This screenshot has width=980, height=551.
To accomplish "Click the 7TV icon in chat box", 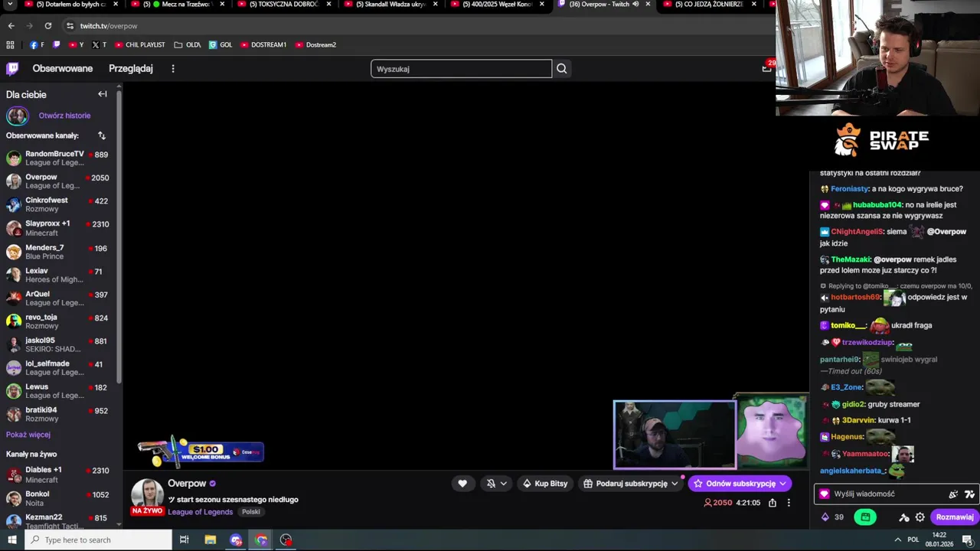I will coord(969,494).
